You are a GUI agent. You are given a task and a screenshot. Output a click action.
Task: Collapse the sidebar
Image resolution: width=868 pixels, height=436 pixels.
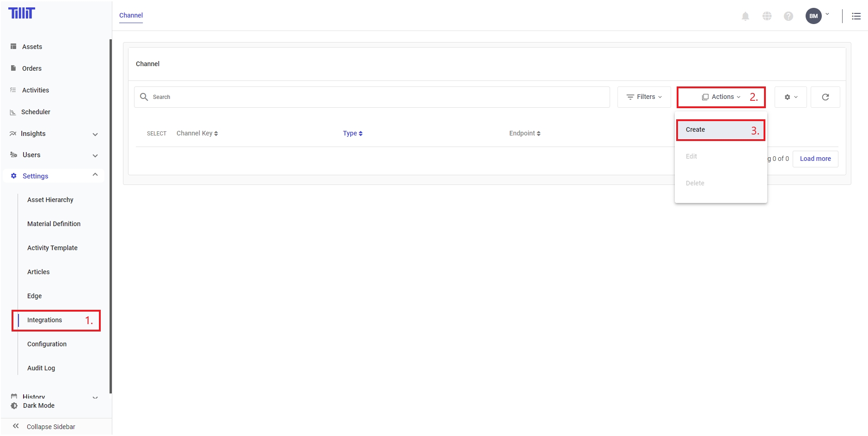tap(51, 426)
